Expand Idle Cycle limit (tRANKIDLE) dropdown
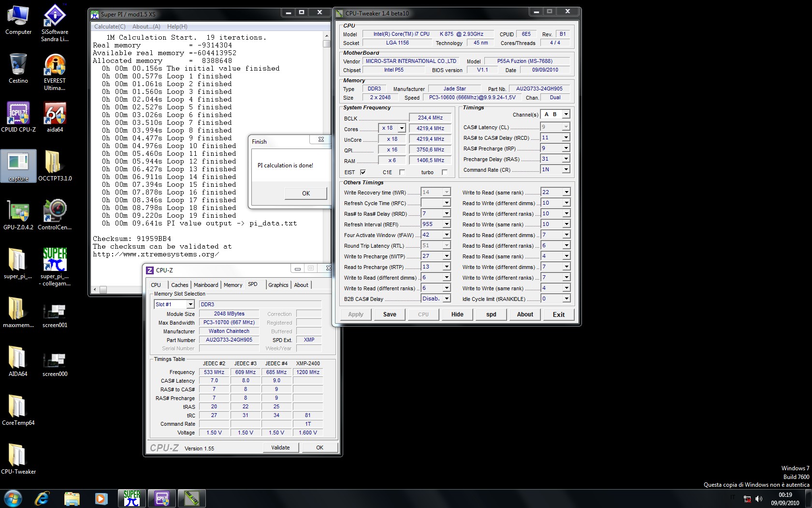Screen dimensions: 812x508 coord(566,299)
